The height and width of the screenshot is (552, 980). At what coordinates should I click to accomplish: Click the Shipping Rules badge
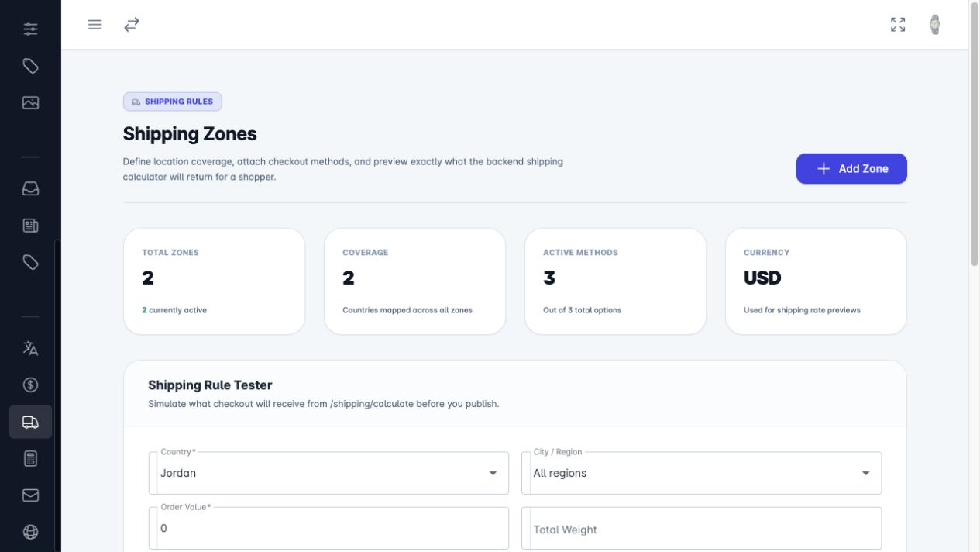pyautogui.click(x=172, y=102)
